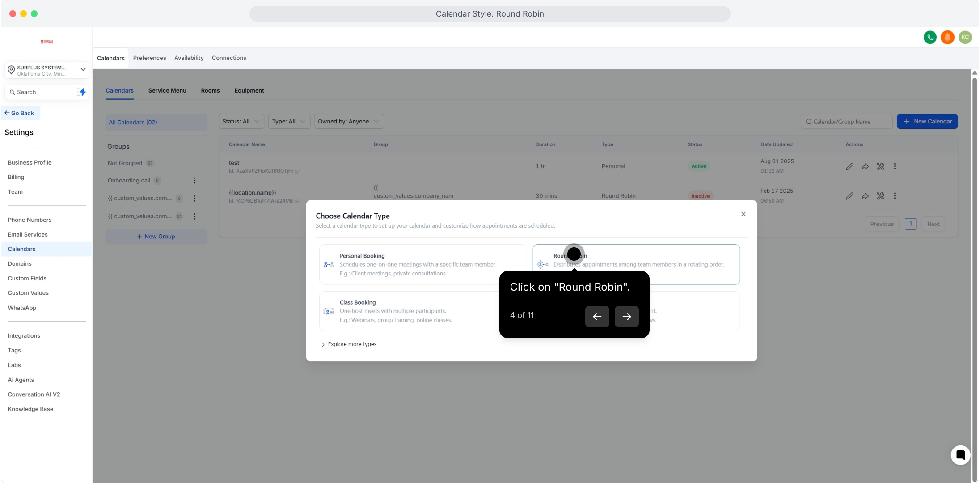980x483 pixels.
Task: Open the Status: All dropdown
Action: coord(241,122)
